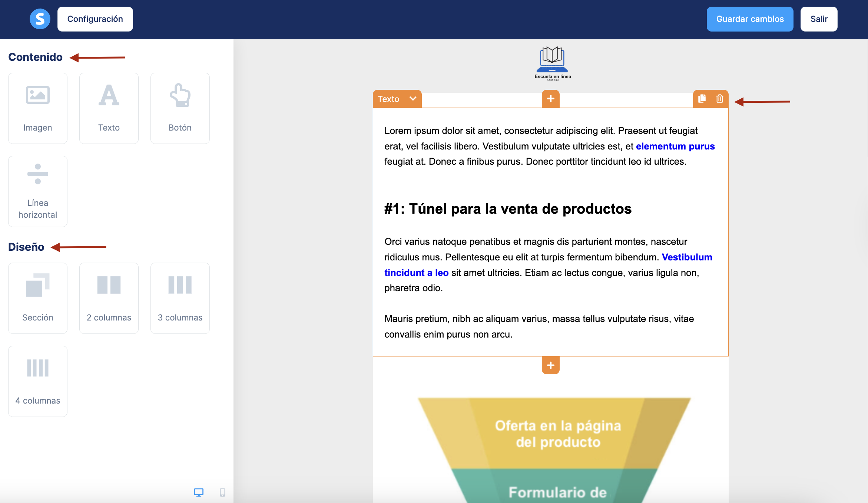Choose the 2 columnas layout
Viewport: 868px width, 503px height.
(x=109, y=298)
